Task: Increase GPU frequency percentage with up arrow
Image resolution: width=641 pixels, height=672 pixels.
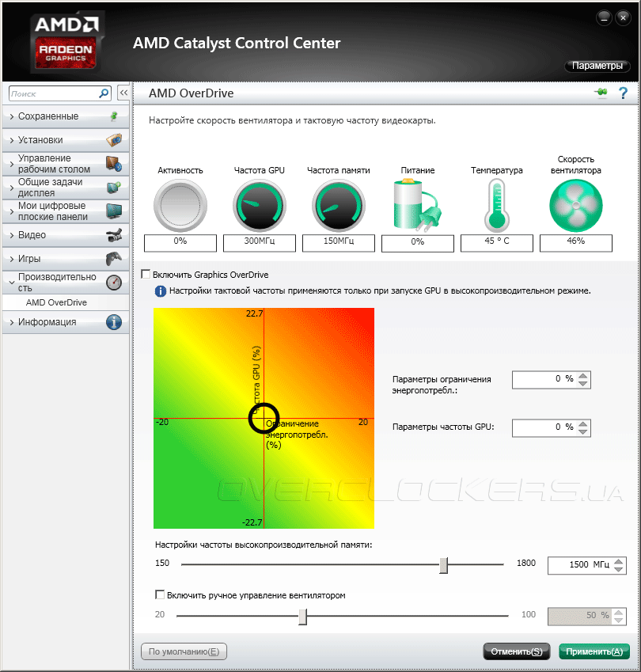Action: [x=582, y=423]
